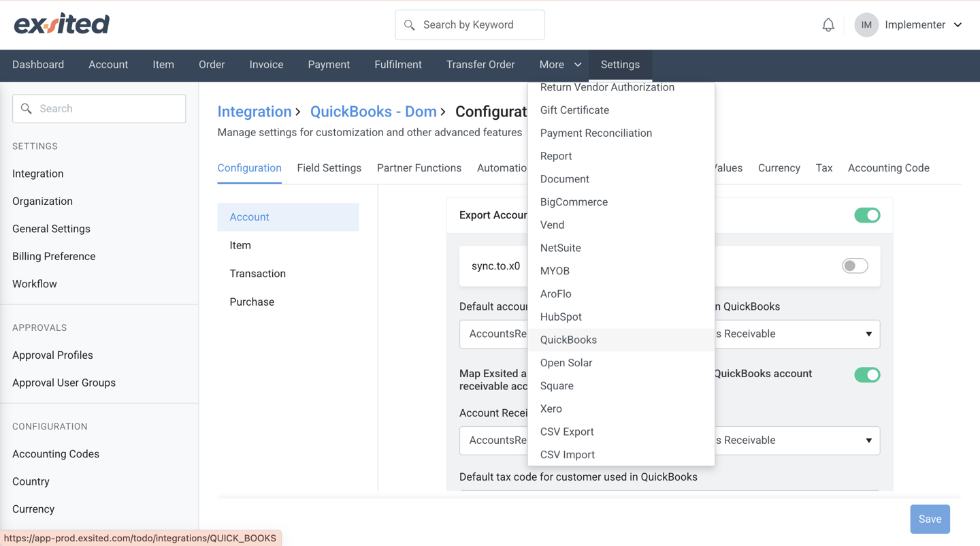Open Workflow in the sidebar
Viewport: 980px width, 546px height.
pyautogui.click(x=35, y=284)
